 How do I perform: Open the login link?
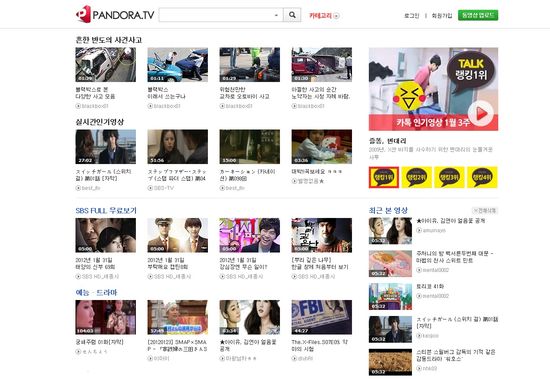pyautogui.click(x=412, y=15)
